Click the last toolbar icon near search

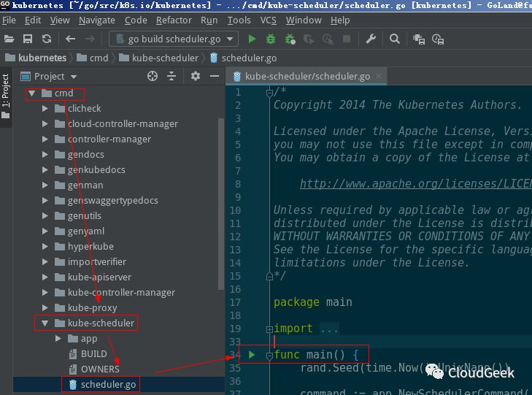pos(438,39)
